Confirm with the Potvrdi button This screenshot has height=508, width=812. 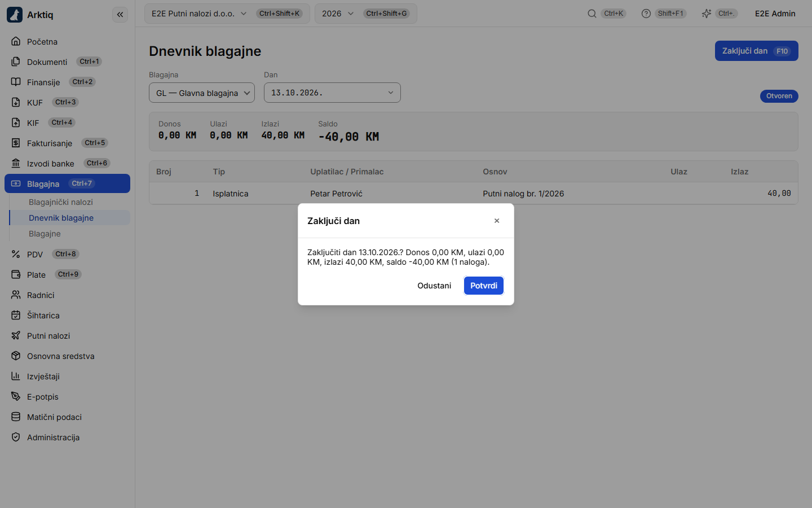[484, 286]
